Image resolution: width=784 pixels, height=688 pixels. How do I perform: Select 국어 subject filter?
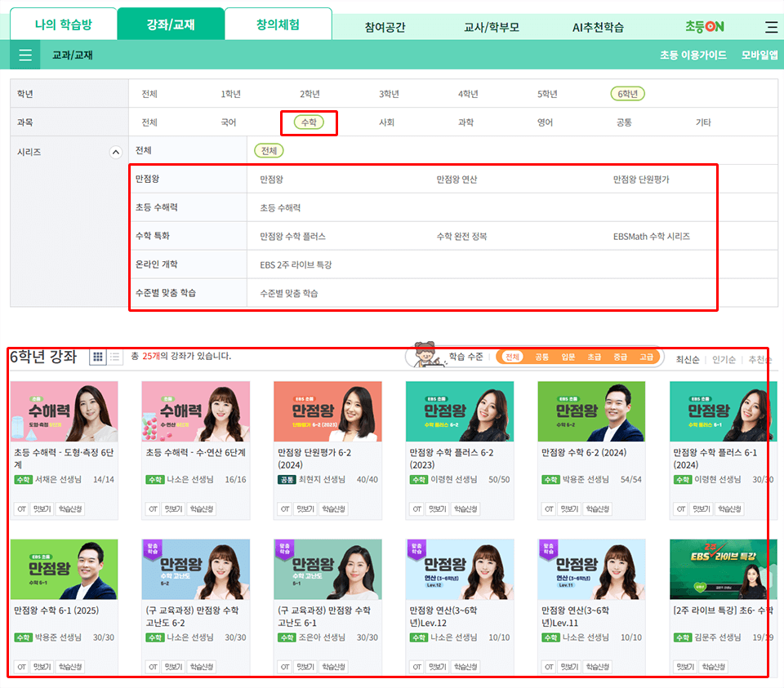[229, 122]
